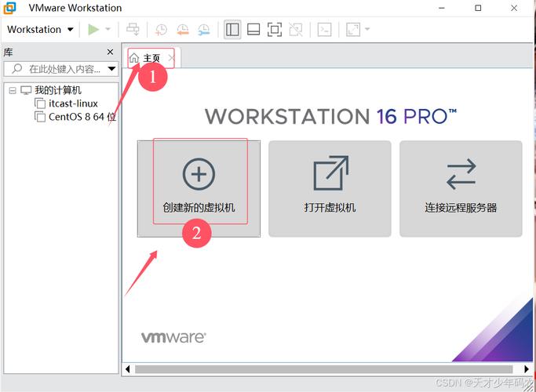
Task: Click the revert to snapshot icon
Action: 182,30
